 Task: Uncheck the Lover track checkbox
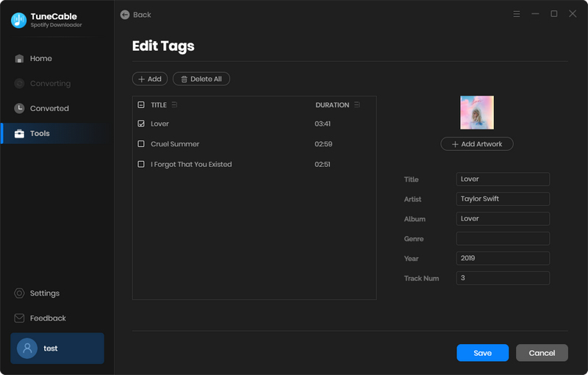click(141, 124)
